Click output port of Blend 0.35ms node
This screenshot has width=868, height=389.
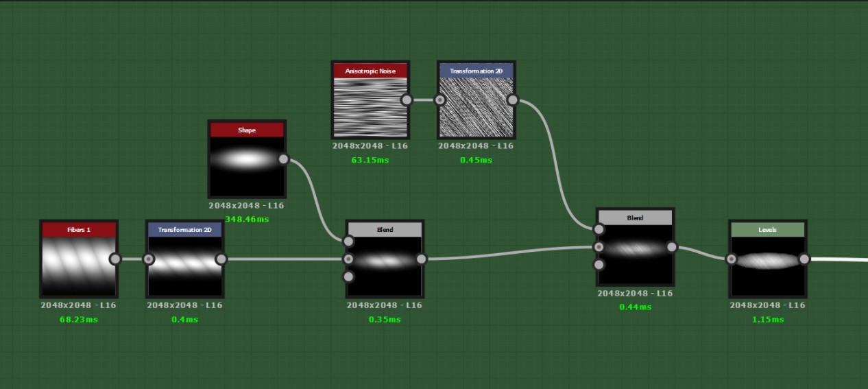tap(421, 259)
